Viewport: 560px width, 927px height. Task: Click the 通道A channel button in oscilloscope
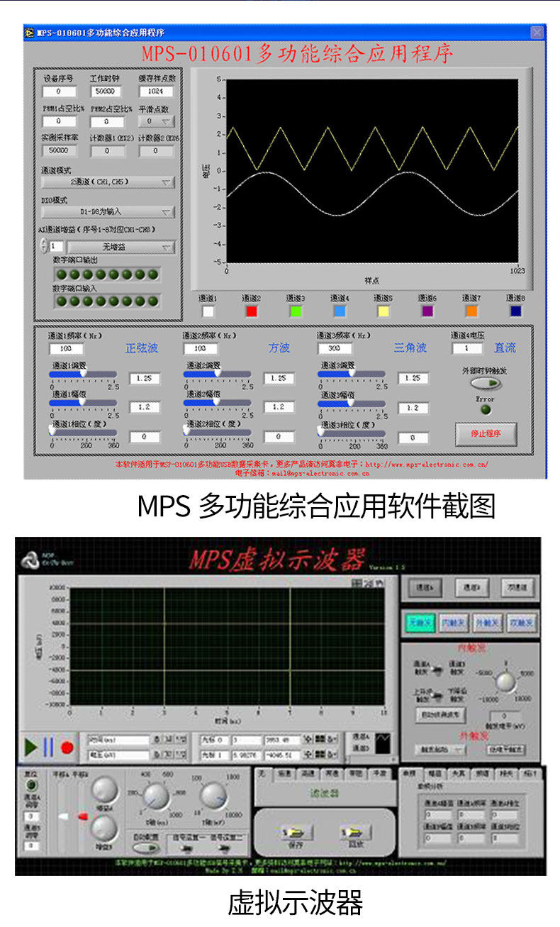point(425,588)
